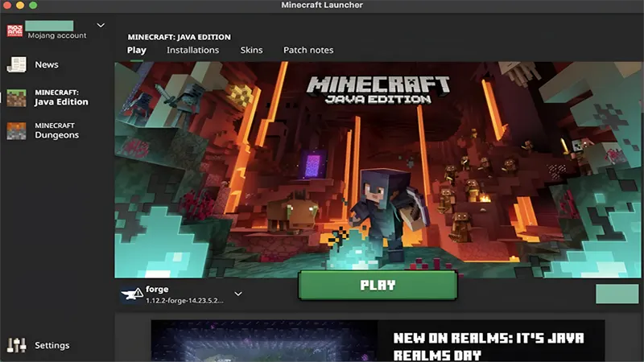Click the forge anvil installation icon
This screenshot has width=644, height=362.
[x=132, y=294]
